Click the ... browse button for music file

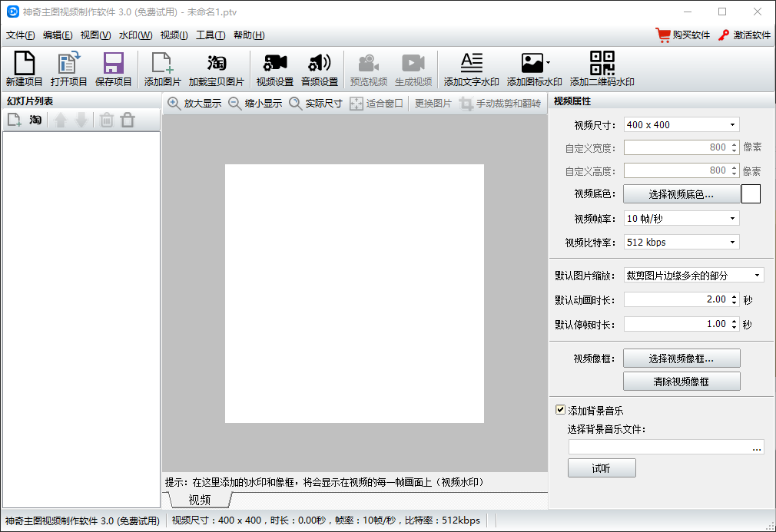click(757, 448)
